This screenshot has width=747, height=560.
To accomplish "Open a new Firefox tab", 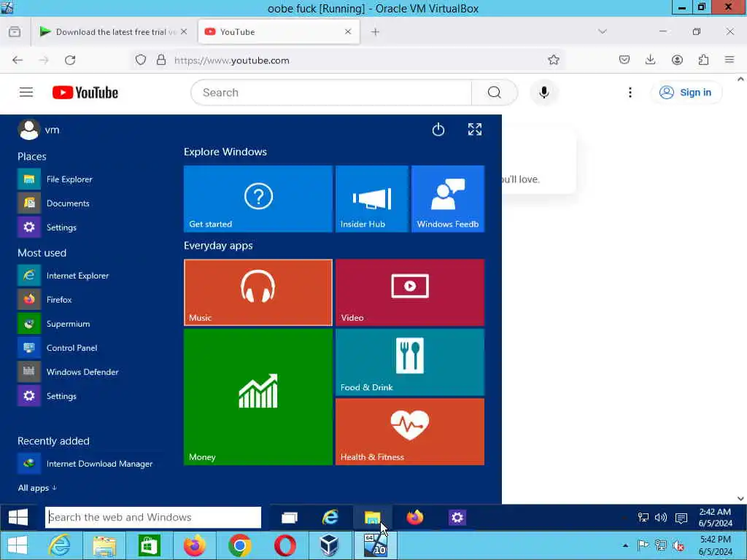I will pyautogui.click(x=376, y=32).
